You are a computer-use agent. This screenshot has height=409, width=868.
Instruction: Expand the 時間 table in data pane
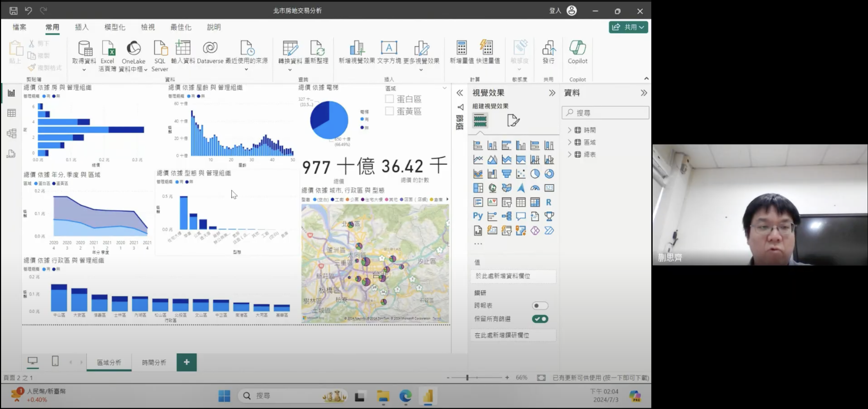pyautogui.click(x=570, y=130)
